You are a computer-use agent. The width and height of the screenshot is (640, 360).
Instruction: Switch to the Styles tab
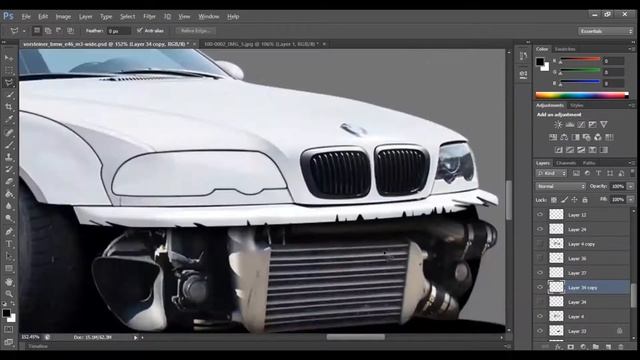pyautogui.click(x=576, y=106)
